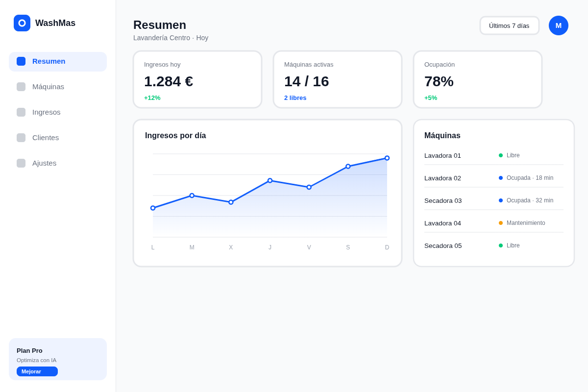Click Lavadora 04 orange status dot
The height and width of the screenshot is (392, 588).
(x=501, y=223)
